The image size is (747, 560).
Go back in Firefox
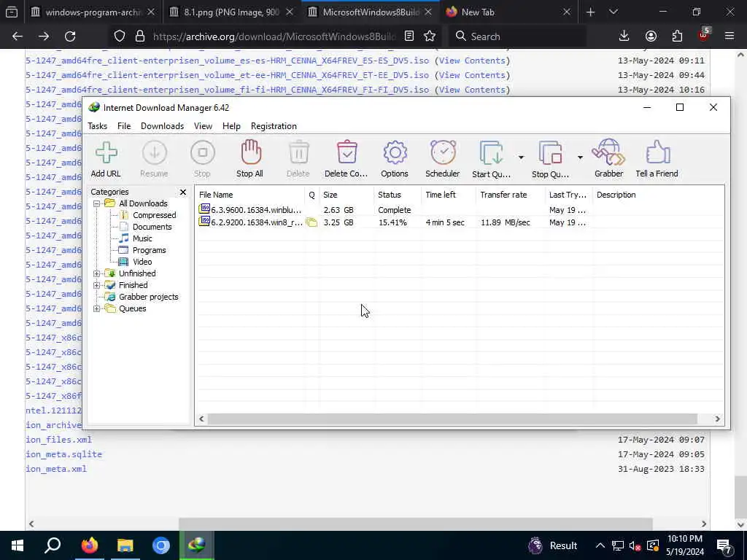click(x=18, y=36)
